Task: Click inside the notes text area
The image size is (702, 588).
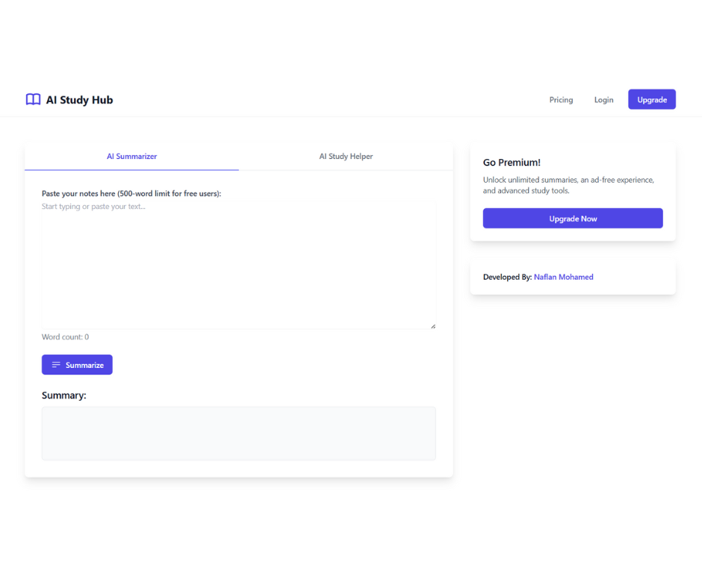Action: (238, 261)
